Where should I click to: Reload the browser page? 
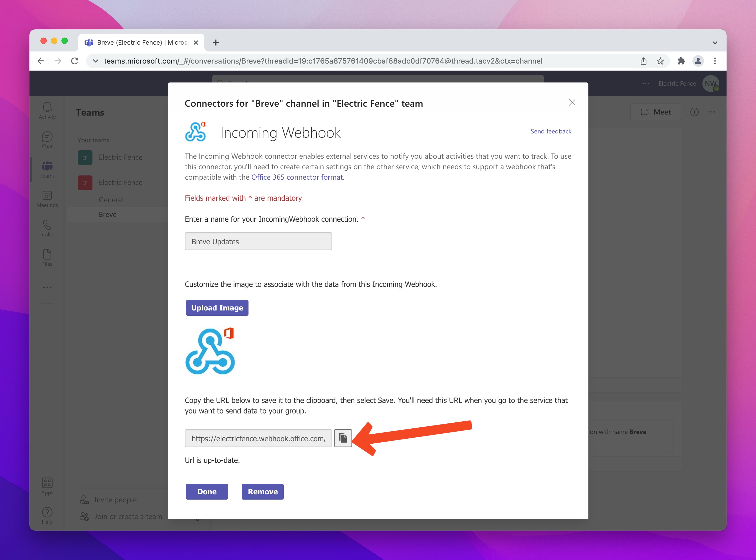(x=75, y=61)
